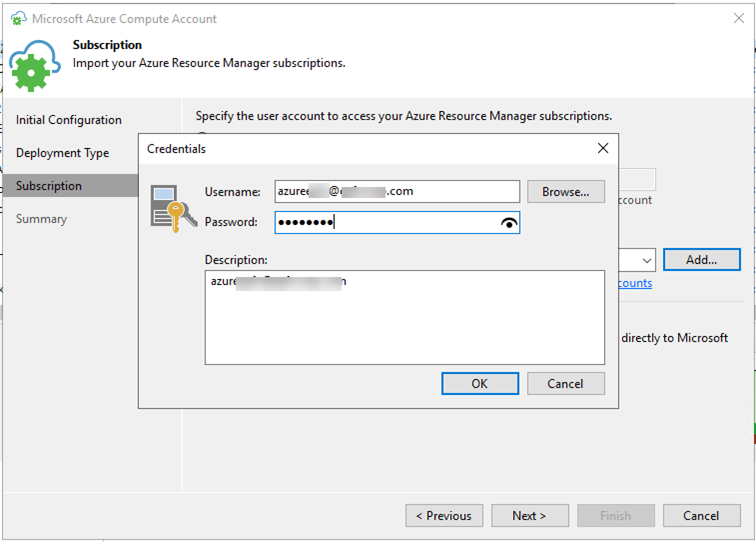Screen dimensions: 756x542
Task: Cancel the Azure Compute Account wizard
Action: point(702,515)
